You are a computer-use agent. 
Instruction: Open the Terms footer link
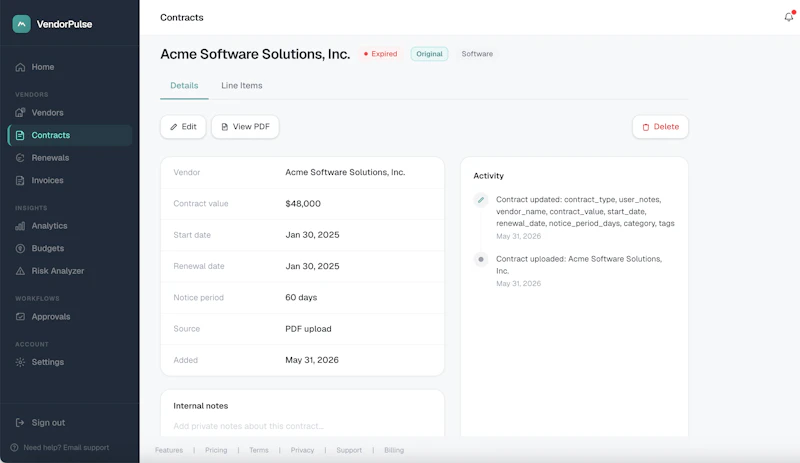259,450
